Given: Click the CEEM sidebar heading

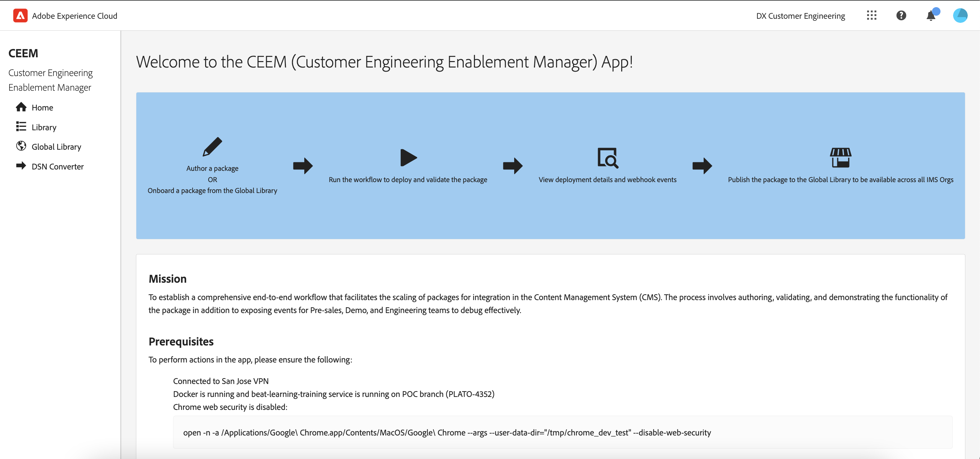Looking at the screenshot, I should (x=23, y=53).
